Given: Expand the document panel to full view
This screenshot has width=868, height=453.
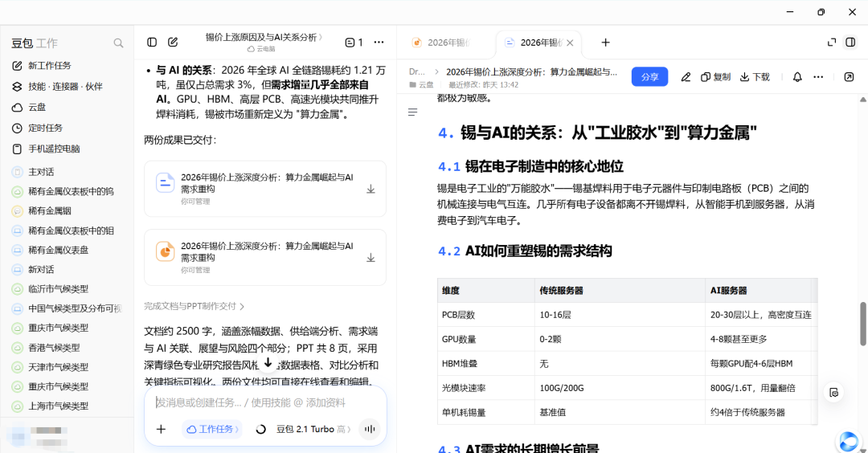Looking at the screenshot, I should click(x=832, y=43).
